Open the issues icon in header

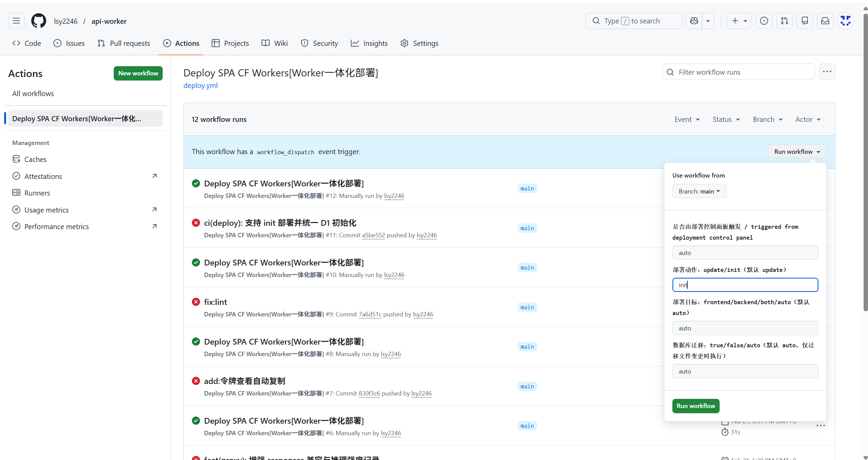click(764, 21)
